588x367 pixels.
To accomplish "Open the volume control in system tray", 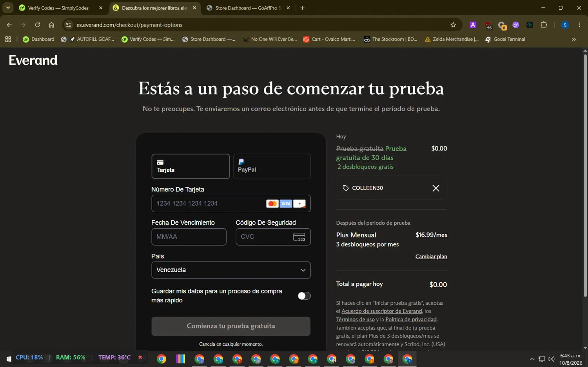I will pyautogui.click(x=551, y=359).
